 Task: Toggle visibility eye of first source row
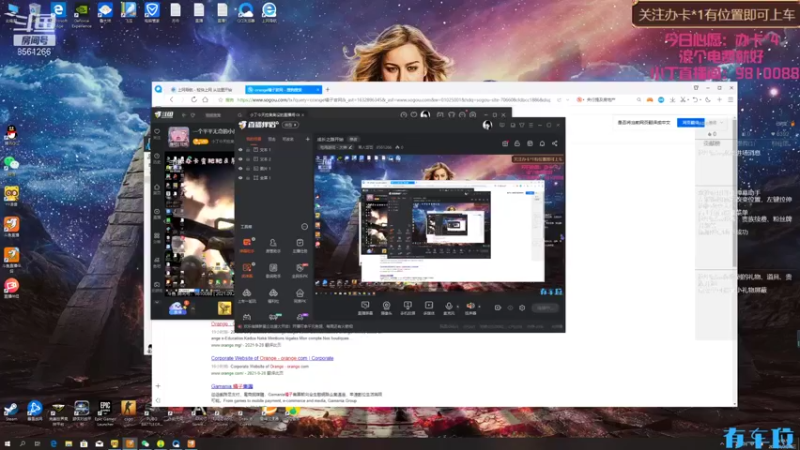[240, 150]
